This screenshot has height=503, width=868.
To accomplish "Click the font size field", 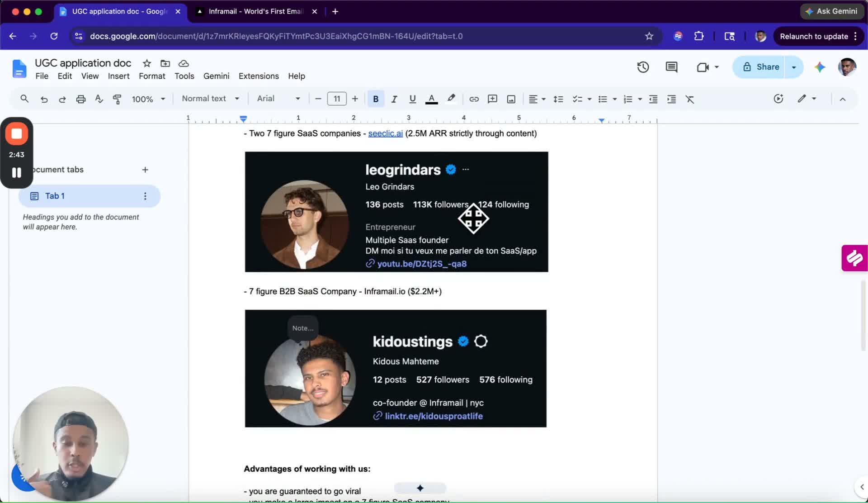I will click(337, 99).
